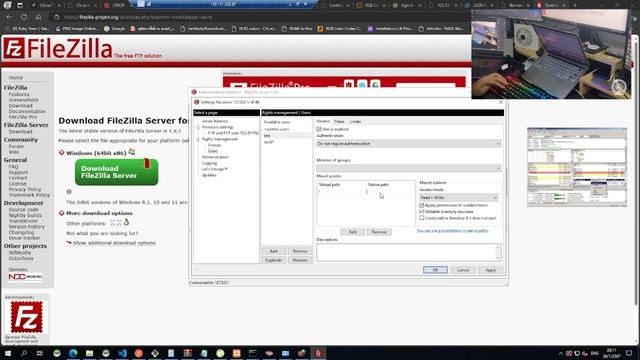Click the Windows platform icon next to heading
The image size is (640, 360).
click(131, 152)
